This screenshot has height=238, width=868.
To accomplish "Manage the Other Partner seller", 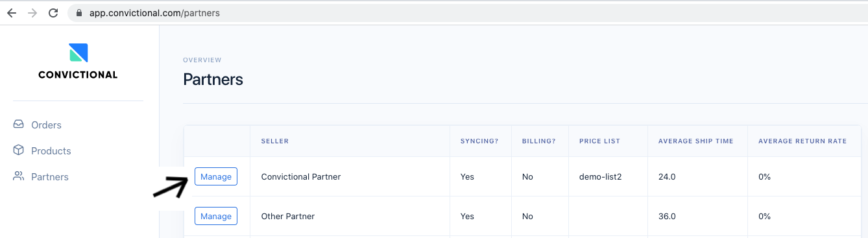I will 216,216.
